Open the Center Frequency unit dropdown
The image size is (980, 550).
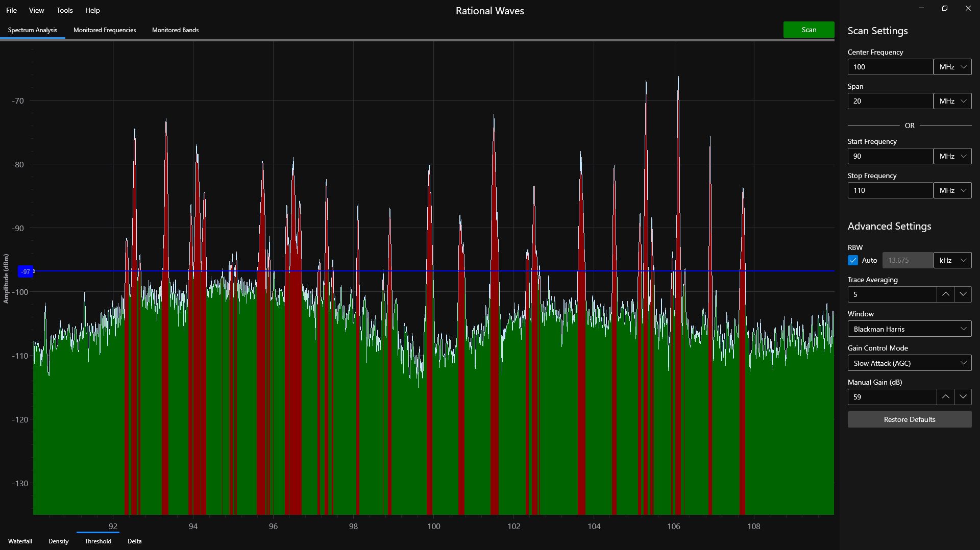(952, 66)
